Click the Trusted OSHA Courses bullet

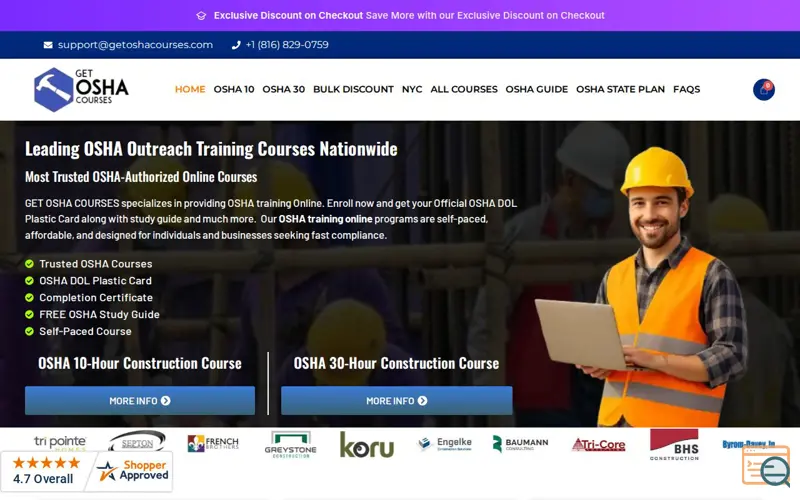[96, 264]
